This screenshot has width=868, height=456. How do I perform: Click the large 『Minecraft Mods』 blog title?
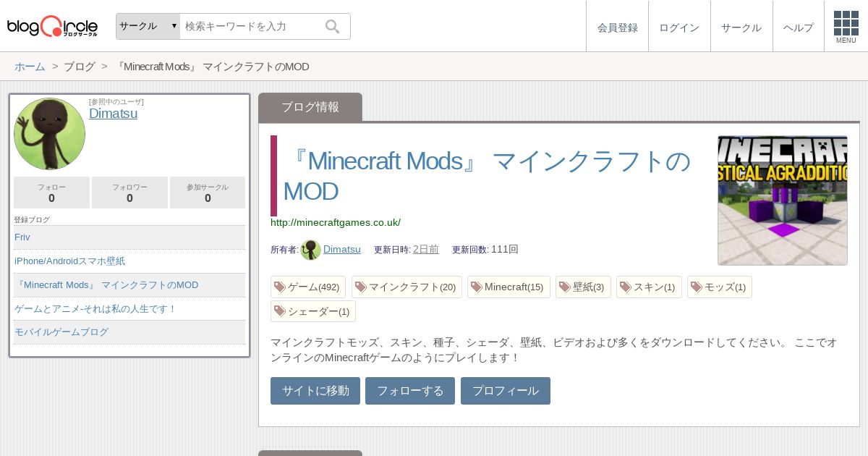487,176
